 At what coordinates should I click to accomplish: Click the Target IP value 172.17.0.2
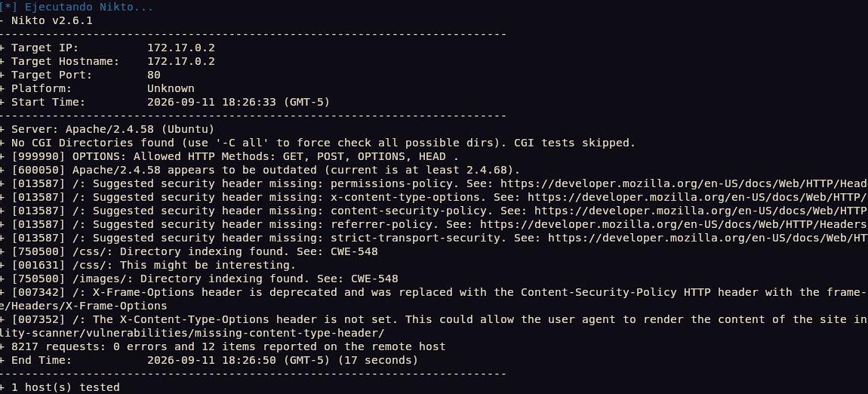(x=181, y=48)
